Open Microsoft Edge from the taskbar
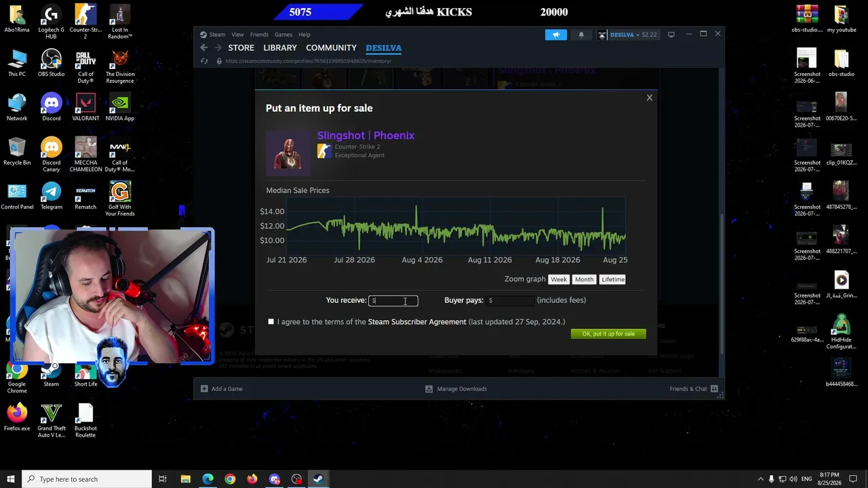 click(208, 479)
